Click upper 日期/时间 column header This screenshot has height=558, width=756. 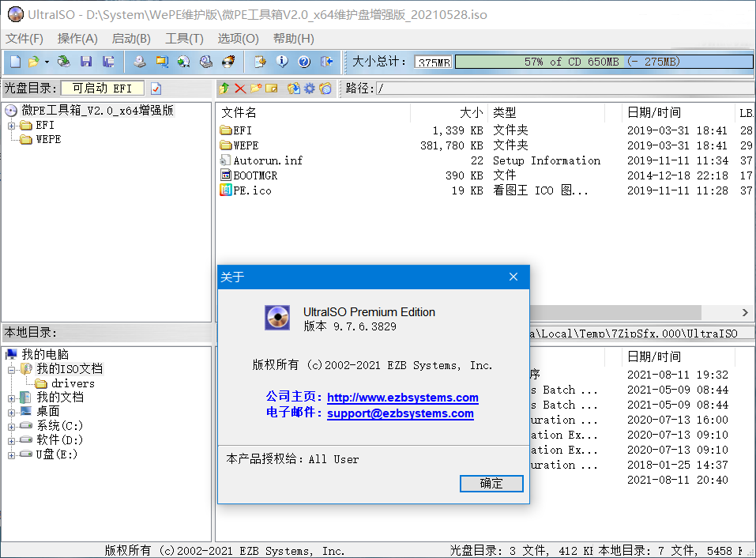click(678, 113)
